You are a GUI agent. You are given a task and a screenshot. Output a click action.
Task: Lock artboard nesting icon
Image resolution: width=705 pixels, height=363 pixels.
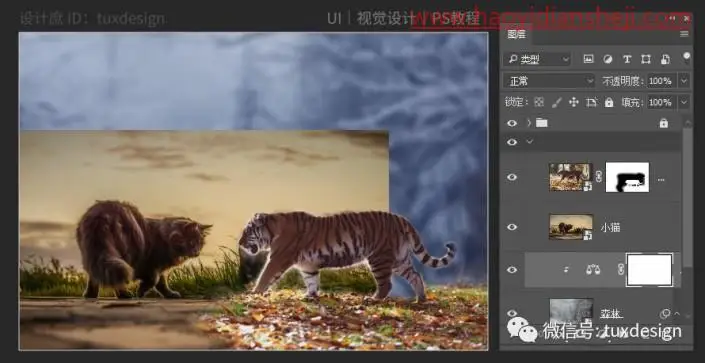pos(591,103)
